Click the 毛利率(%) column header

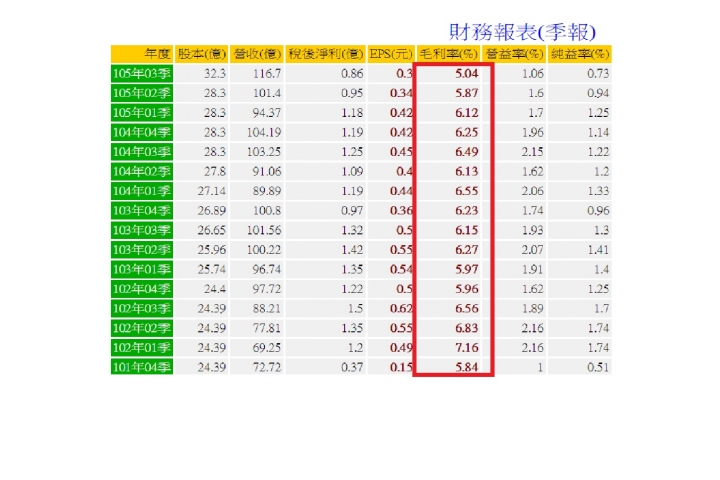point(449,54)
